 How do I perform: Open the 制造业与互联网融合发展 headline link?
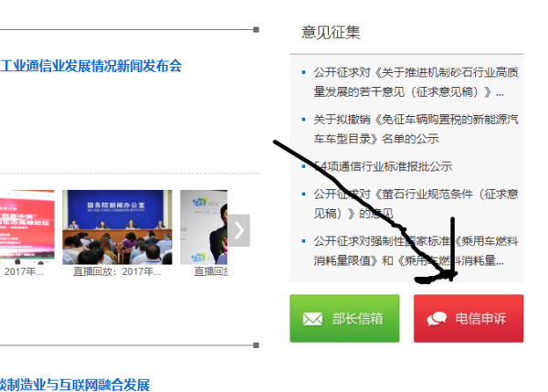click(75, 385)
